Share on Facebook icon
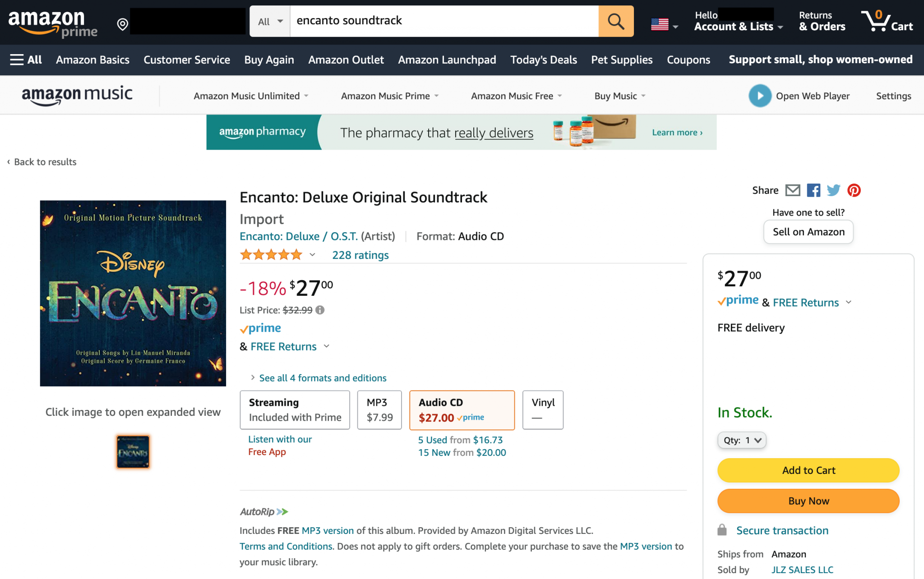This screenshot has height=579, width=924. (813, 190)
